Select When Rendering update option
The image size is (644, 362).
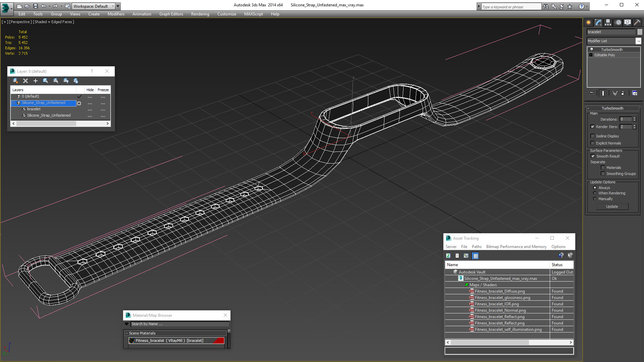595,193
